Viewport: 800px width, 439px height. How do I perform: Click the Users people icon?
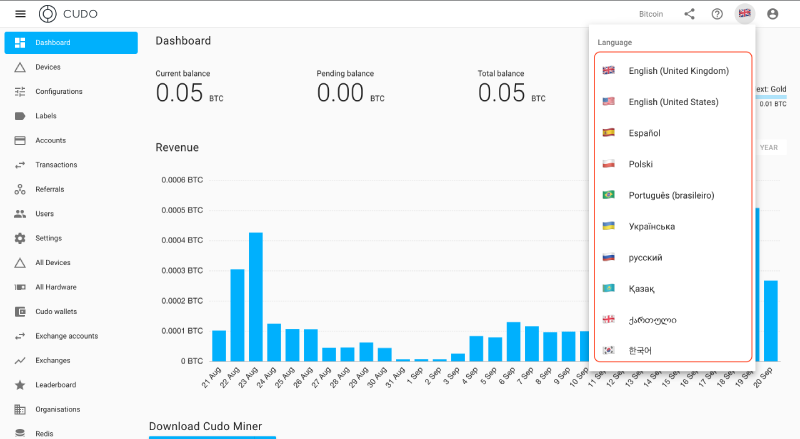pyautogui.click(x=20, y=214)
